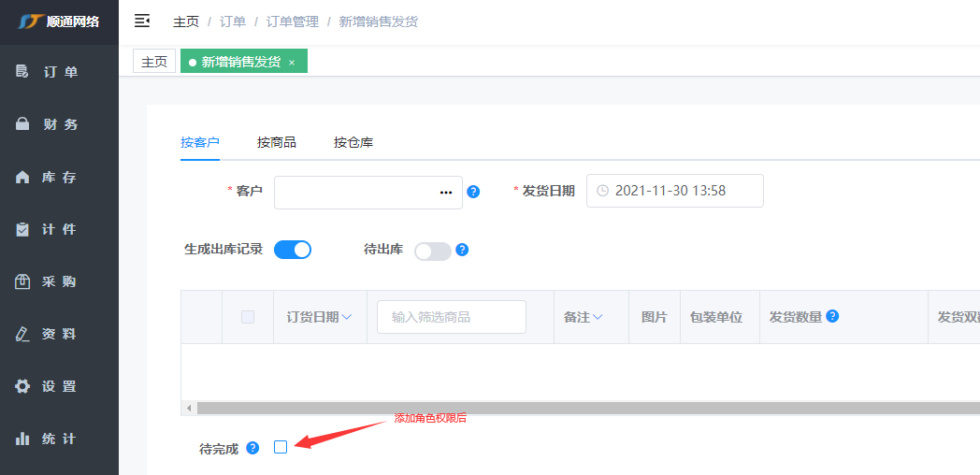Enable the 待出库 switch

pos(432,251)
